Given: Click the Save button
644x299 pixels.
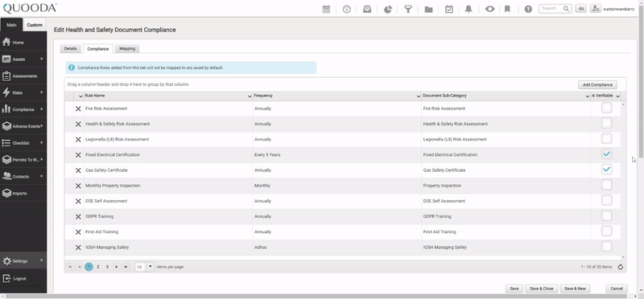Looking at the screenshot, I should coord(514,289).
